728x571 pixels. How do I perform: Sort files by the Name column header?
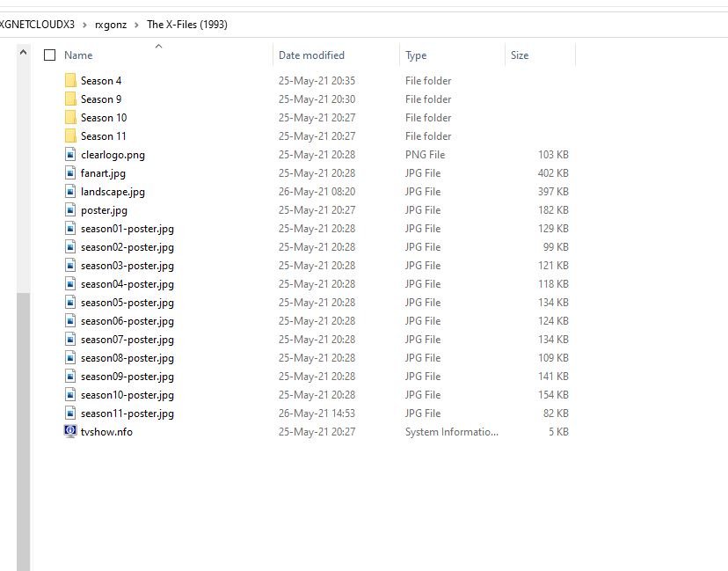pos(78,55)
